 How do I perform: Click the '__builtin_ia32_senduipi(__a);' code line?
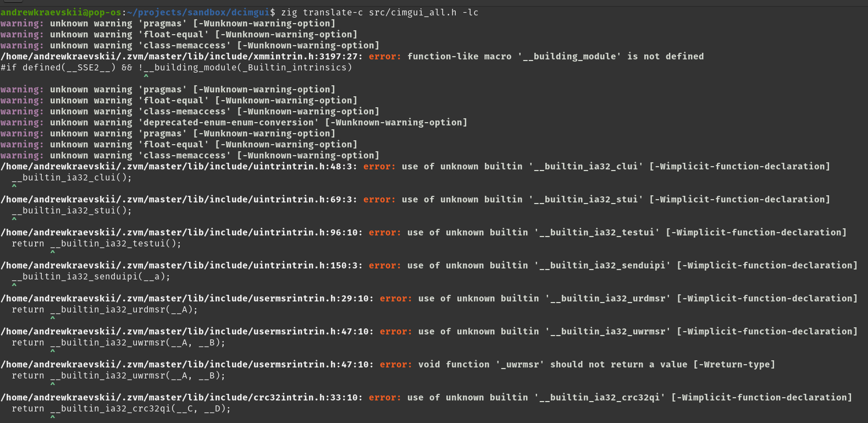pos(91,277)
